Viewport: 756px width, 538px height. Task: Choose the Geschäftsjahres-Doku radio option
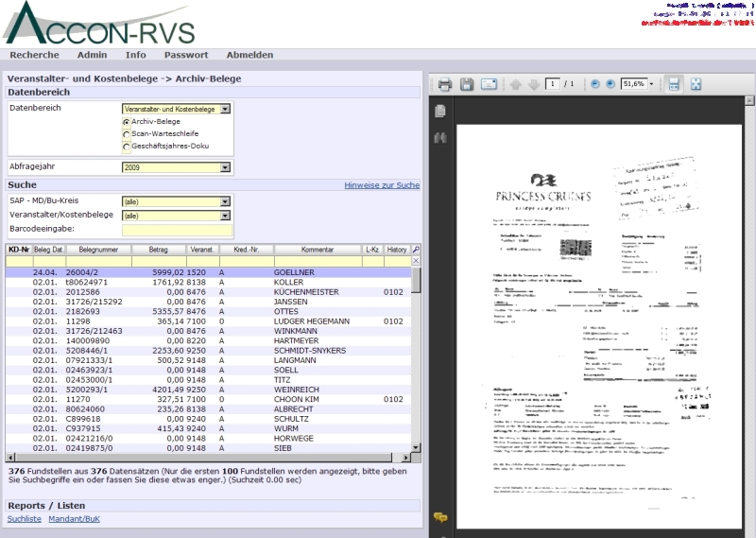coord(127,147)
